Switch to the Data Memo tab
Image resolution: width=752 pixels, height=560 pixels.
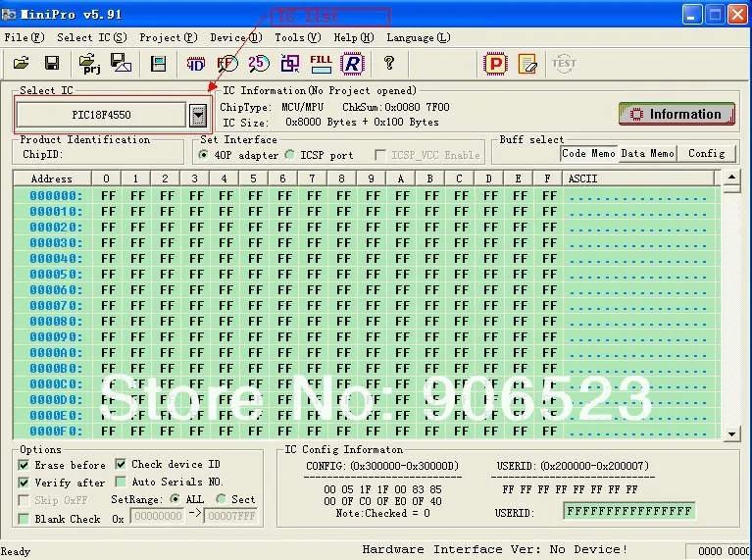[647, 154]
